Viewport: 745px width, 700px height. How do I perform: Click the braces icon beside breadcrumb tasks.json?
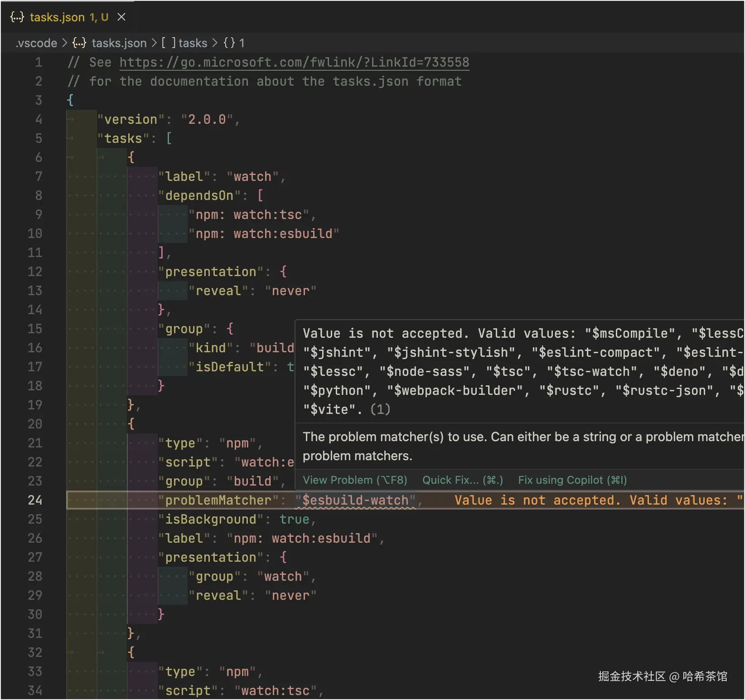click(x=79, y=43)
